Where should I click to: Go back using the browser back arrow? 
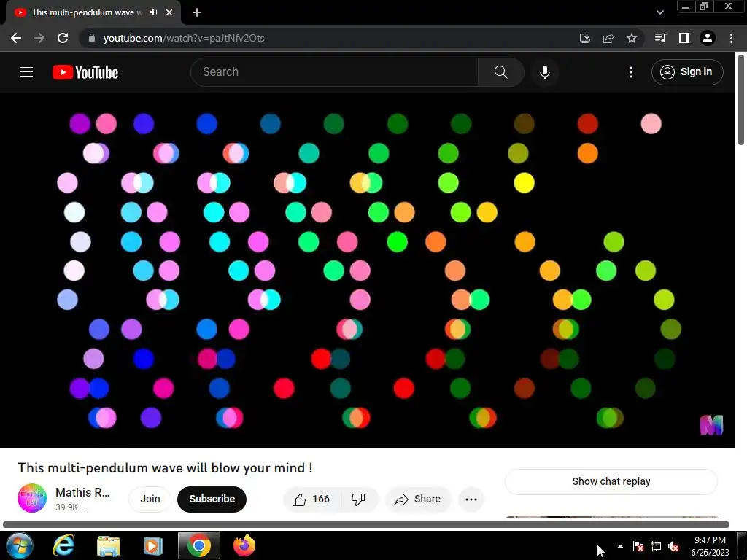click(x=16, y=38)
